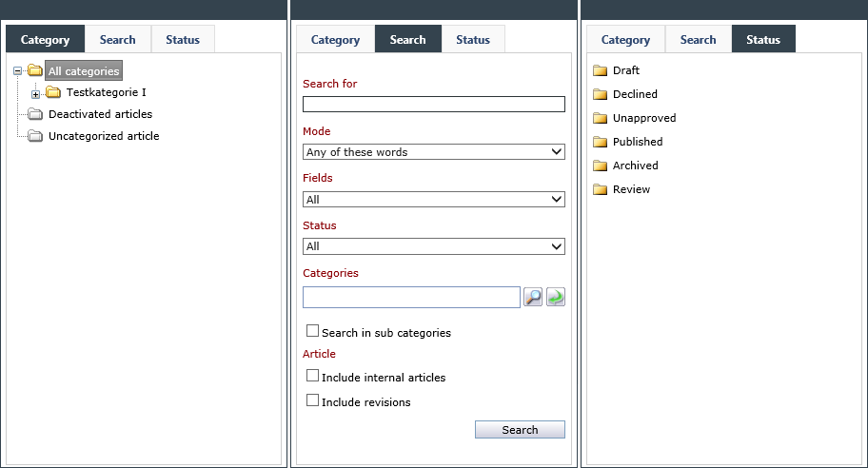Check Include internal articles option
868x468 pixels.
click(x=313, y=376)
